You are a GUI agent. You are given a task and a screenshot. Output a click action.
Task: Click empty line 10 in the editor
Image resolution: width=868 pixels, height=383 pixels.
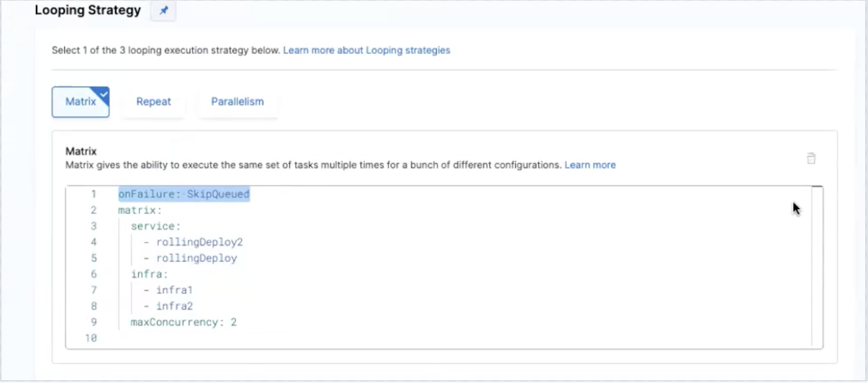pyautogui.click(x=288, y=338)
